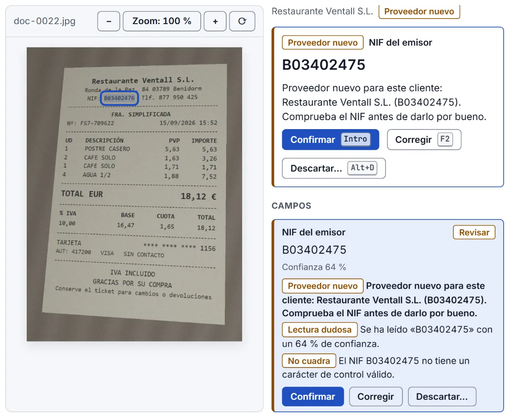Click NIF del emisor title in Campos card
Screen dimensions: 517x420
click(x=314, y=232)
